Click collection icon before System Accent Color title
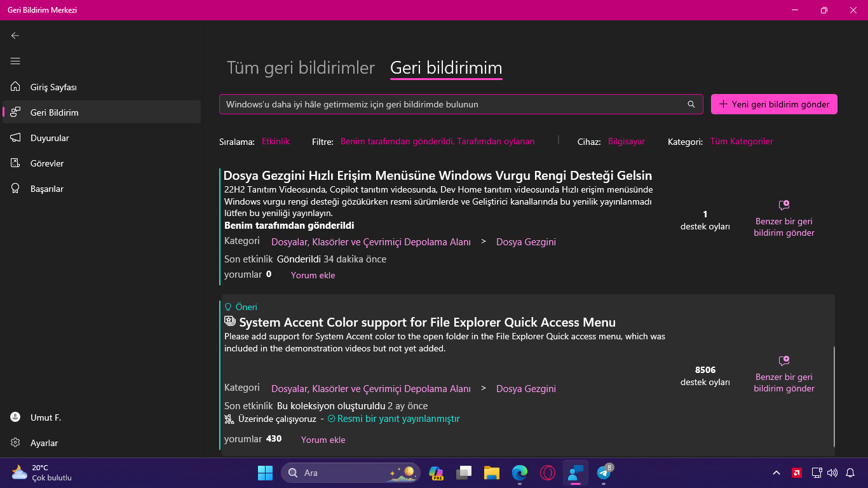Image resolution: width=868 pixels, height=488 pixels. pyautogui.click(x=230, y=322)
